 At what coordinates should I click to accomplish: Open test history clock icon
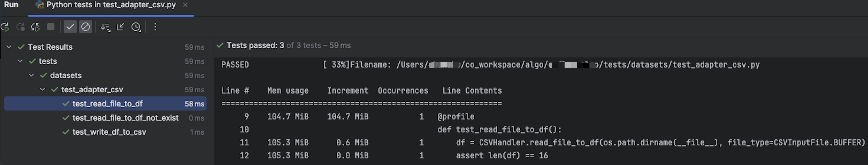136,27
